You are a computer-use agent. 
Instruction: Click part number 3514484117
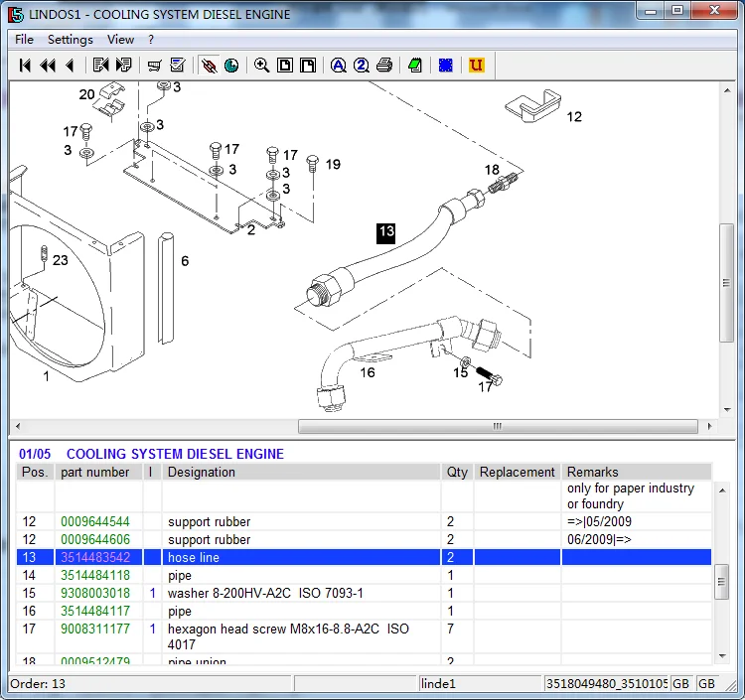(95, 612)
